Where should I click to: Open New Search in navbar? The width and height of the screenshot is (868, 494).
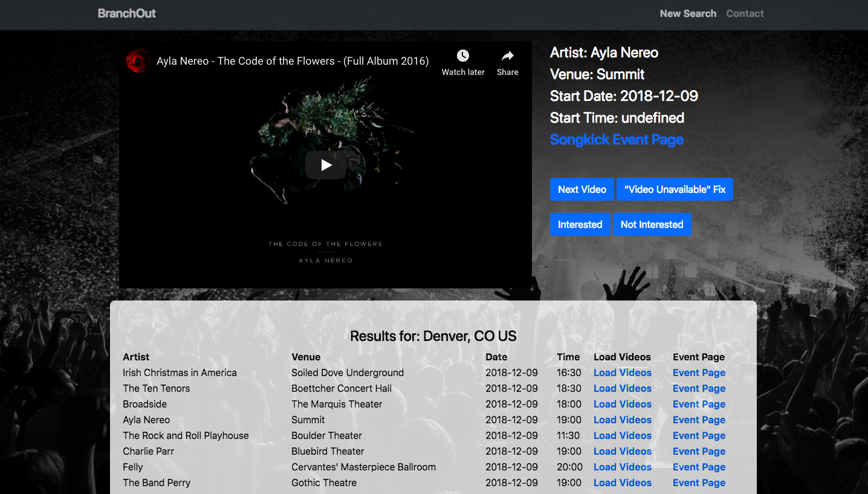coord(688,13)
